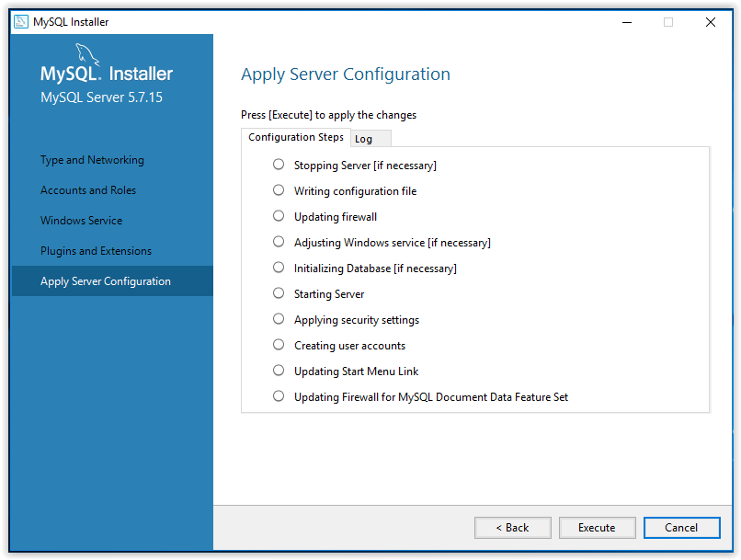
Task: Click the Back button
Action: pyautogui.click(x=512, y=528)
